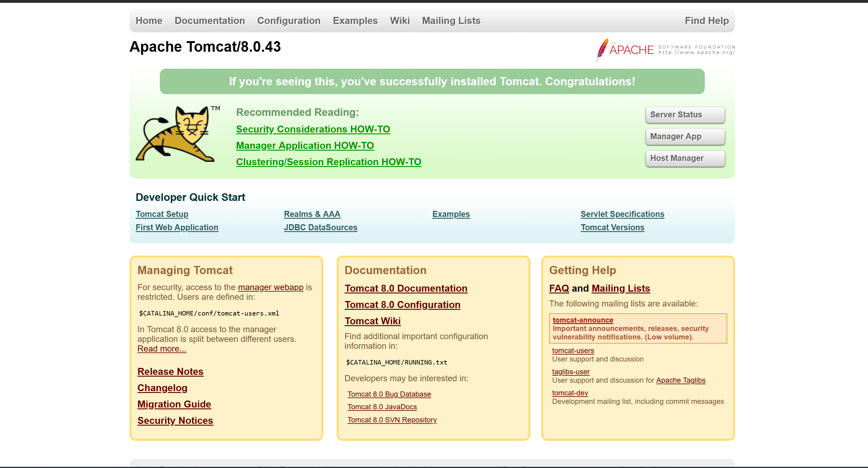Open the Security Notices link

tap(175, 421)
